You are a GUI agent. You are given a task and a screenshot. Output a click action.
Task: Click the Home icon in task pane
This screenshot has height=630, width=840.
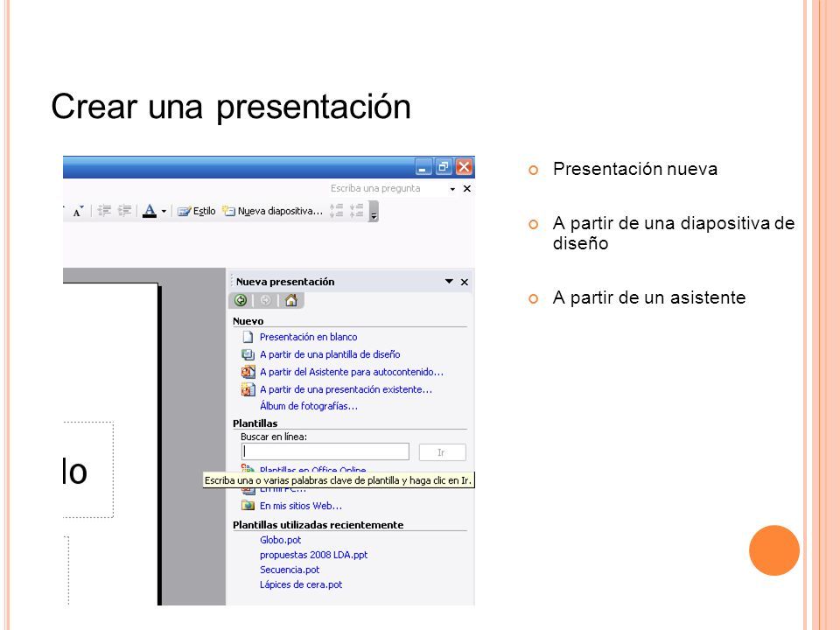tap(290, 300)
